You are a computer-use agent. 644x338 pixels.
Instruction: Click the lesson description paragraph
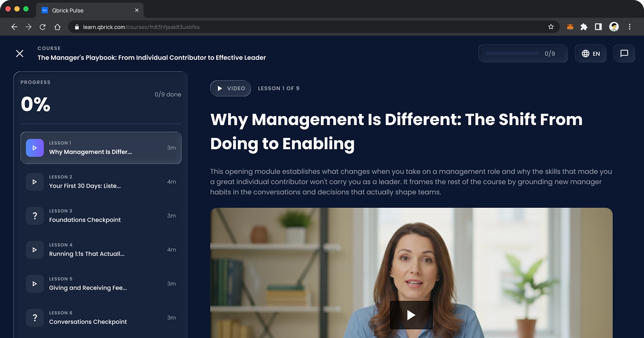pyautogui.click(x=411, y=182)
